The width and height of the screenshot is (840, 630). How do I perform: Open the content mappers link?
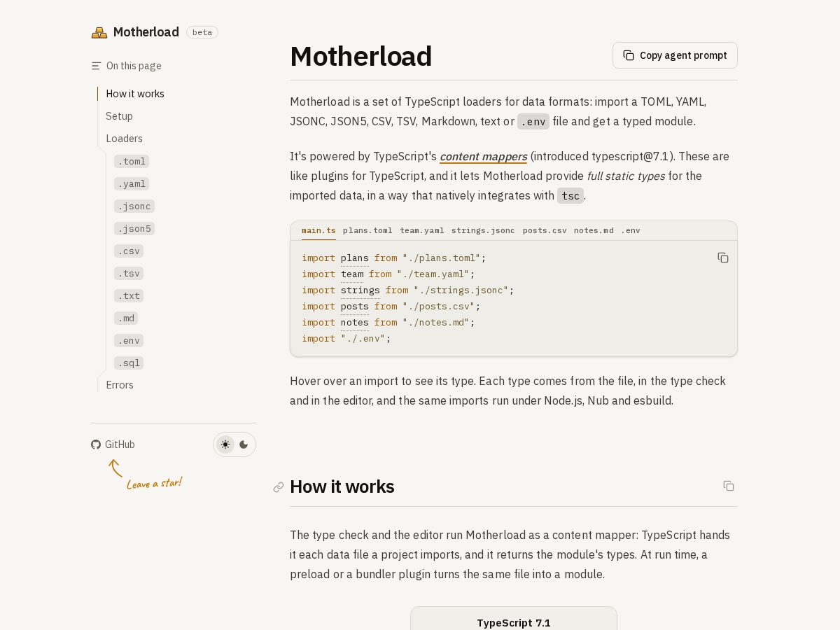coord(483,157)
